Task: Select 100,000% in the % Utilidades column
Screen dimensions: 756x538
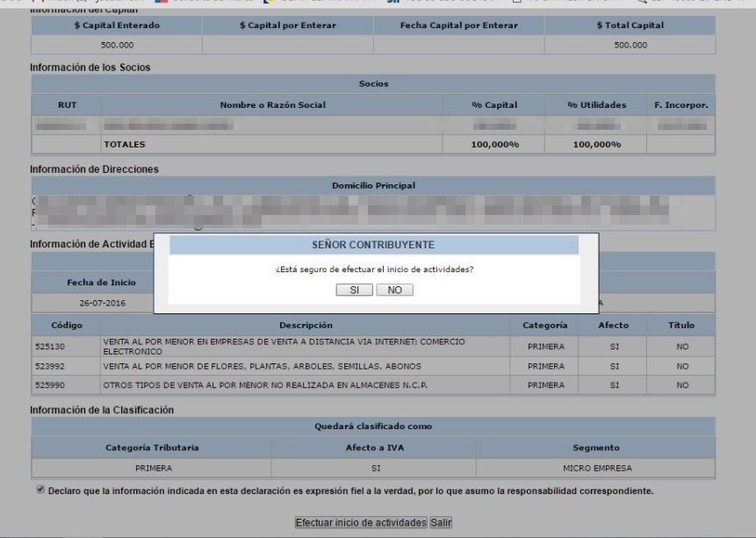Action: (597, 145)
